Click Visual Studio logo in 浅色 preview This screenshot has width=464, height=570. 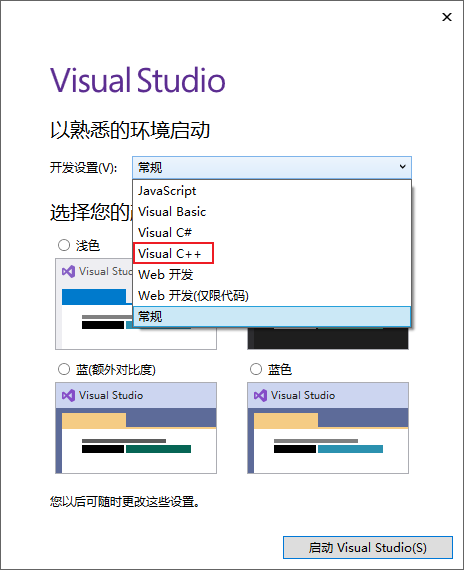[68, 271]
